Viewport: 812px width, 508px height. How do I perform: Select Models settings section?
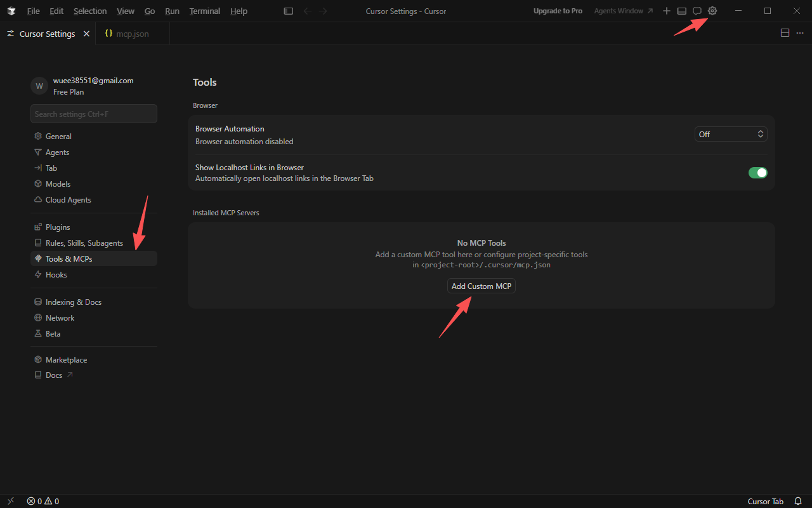94,184
